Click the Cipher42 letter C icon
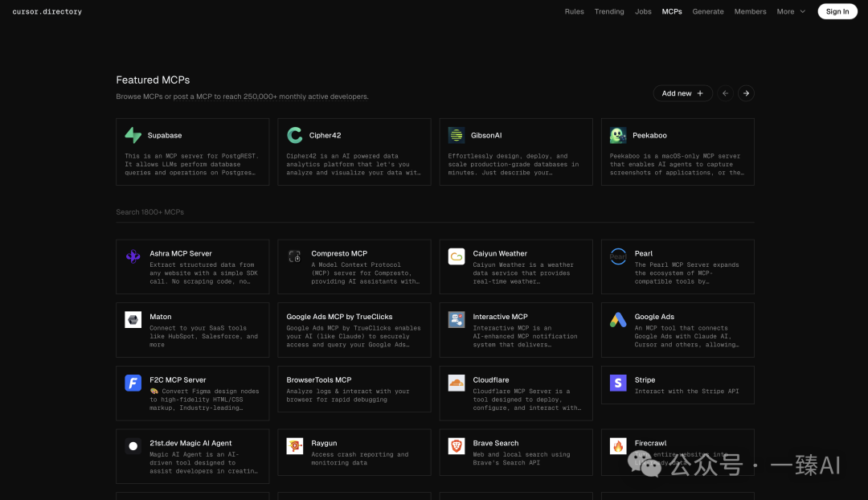This screenshot has height=500, width=868. [294, 135]
